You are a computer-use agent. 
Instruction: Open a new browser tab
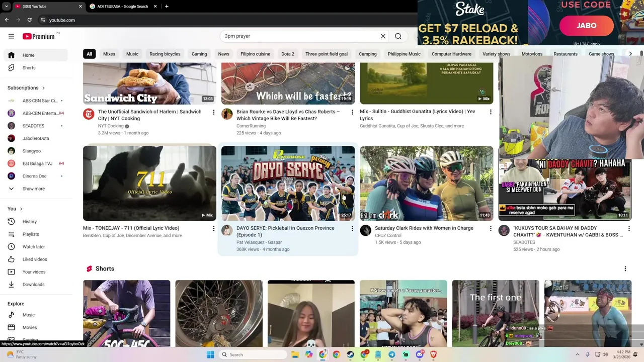(x=167, y=7)
